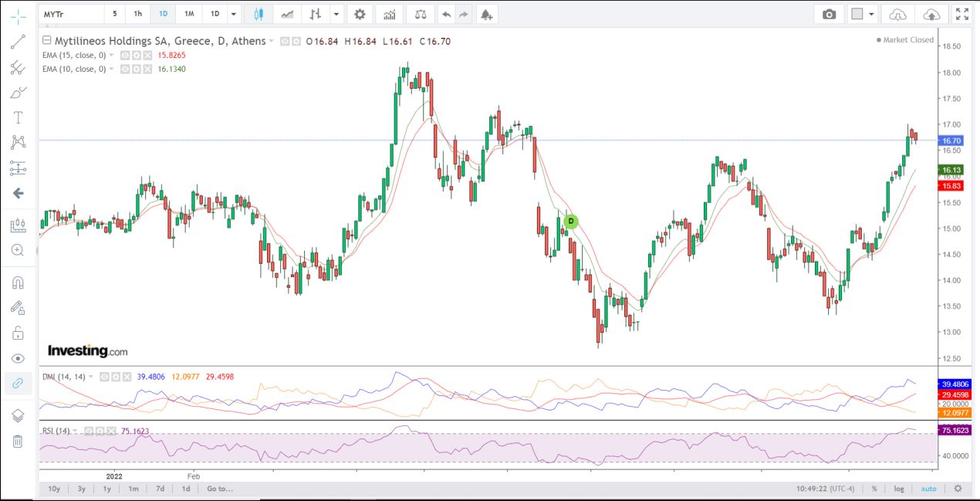Click the trash icon to remove drawings
The image size is (980, 501).
click(x=18, y=441)
